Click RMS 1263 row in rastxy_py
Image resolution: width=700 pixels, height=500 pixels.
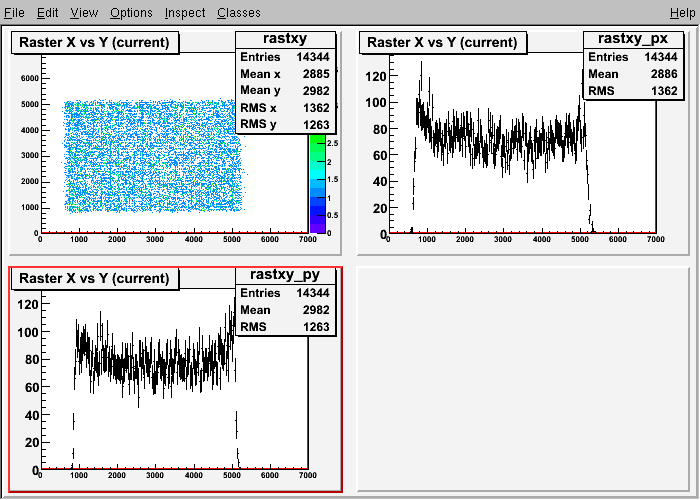[285, 327]
